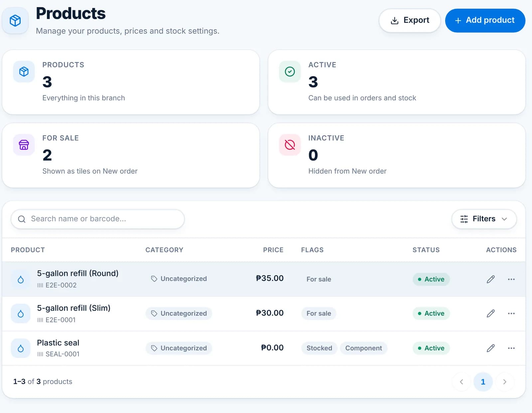This screenshot has width=532, height=413.
Task: Focus the search name or barcode field
Action: click(x=98, y=219)
